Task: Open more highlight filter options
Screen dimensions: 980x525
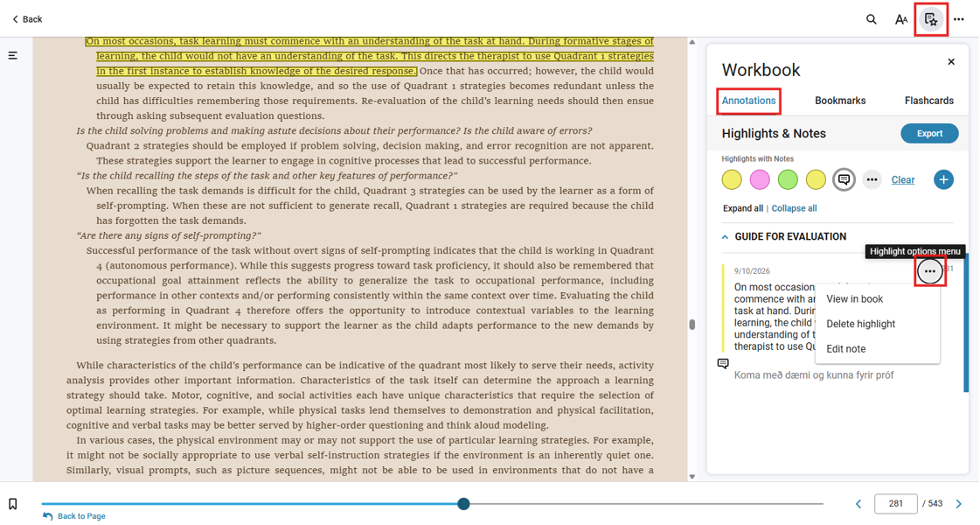Action: pyautogui.click(x=872, y=179)
